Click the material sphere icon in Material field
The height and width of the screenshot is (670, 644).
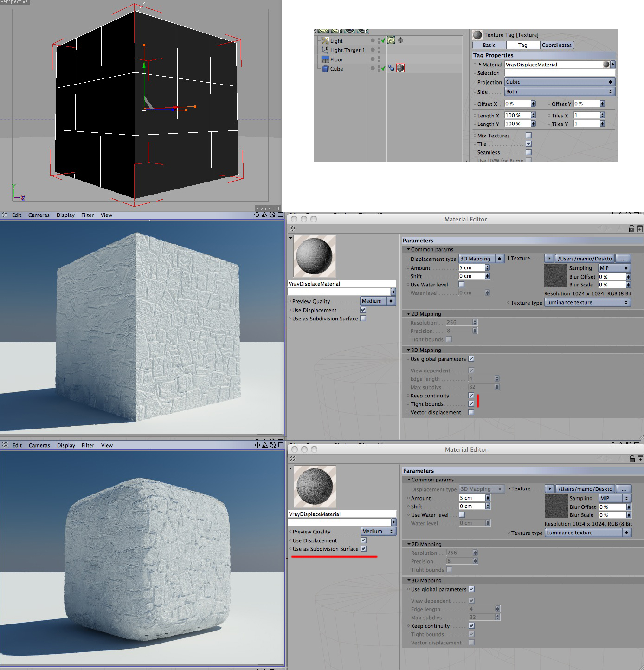point(606,65)
